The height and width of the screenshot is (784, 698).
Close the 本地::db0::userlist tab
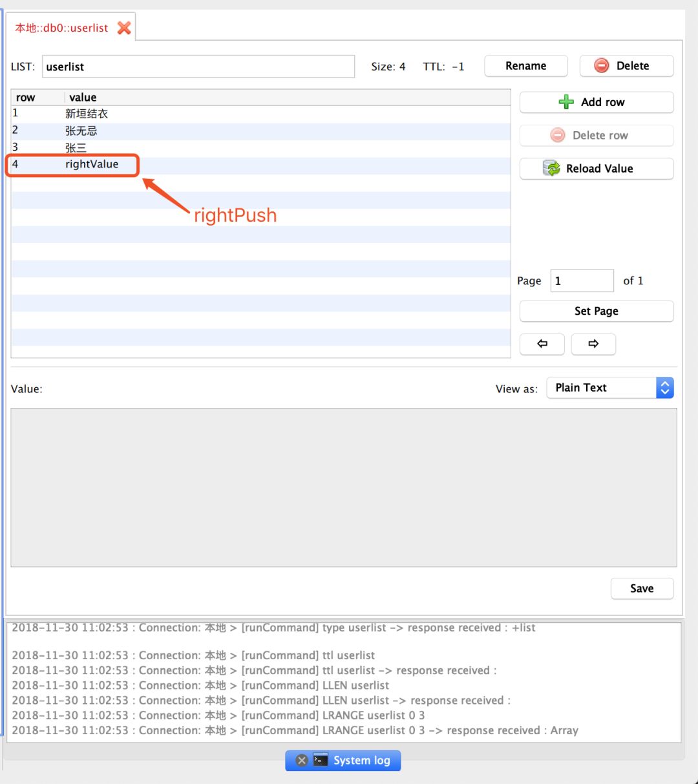click(x=124, y=28)
